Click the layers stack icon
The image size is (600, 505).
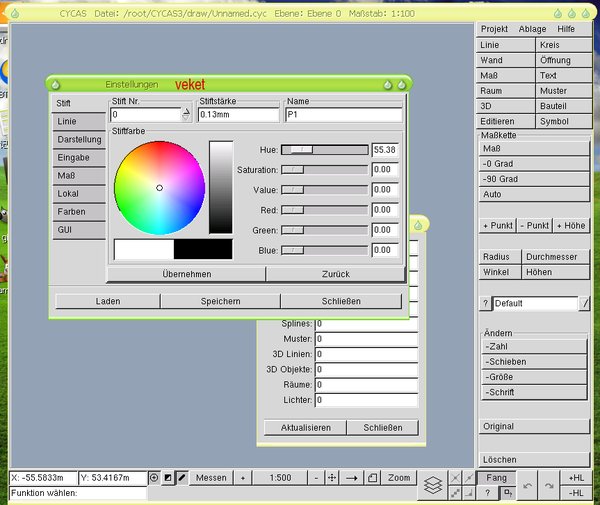(432, 485)
